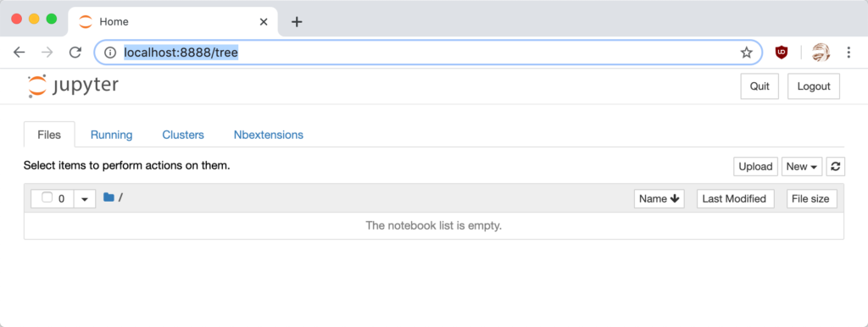The width and height of the screenshot is (868, 327).
Task: View site information icon in address bar
Action: tap(110, 53)
